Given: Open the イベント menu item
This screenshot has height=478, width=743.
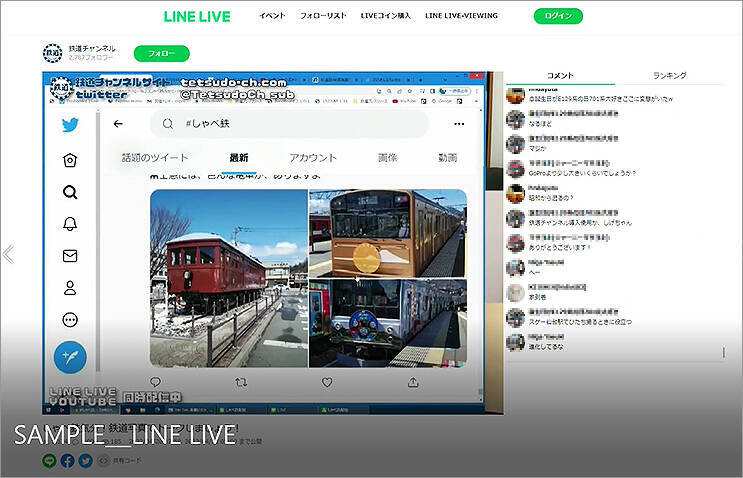Looking at the screenshot, I should 272,16.
